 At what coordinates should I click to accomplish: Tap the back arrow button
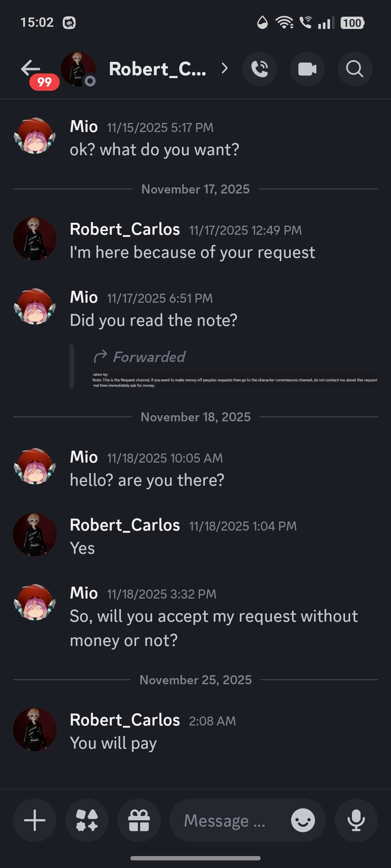31,68
